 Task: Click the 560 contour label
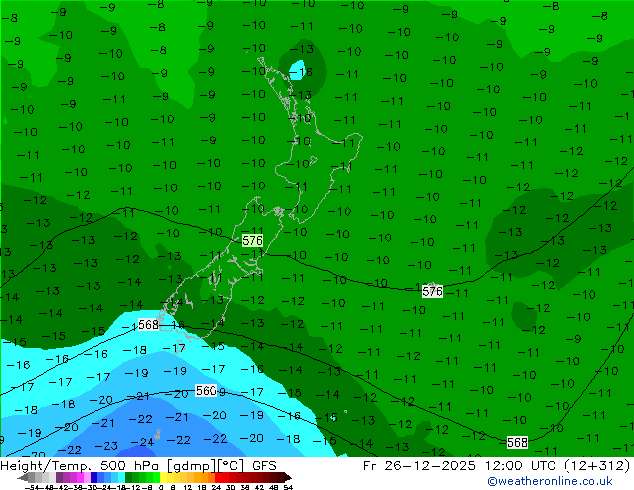click(206, 391)
